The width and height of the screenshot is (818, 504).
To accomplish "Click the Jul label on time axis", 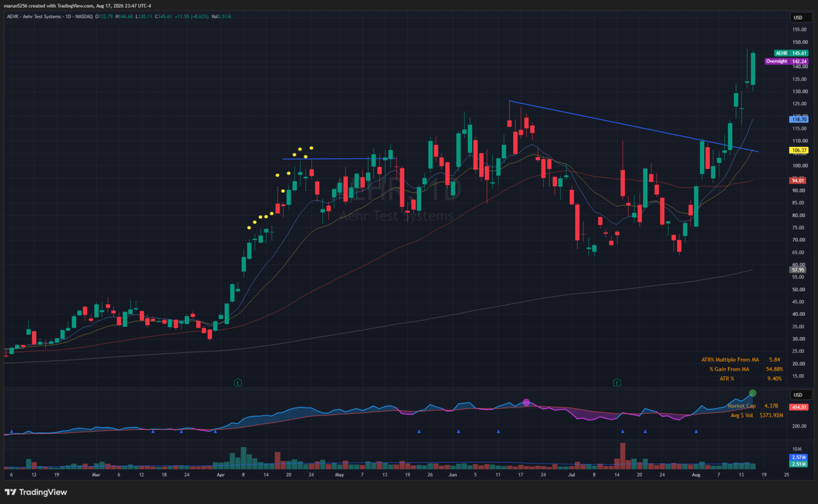I will [571, 475].
